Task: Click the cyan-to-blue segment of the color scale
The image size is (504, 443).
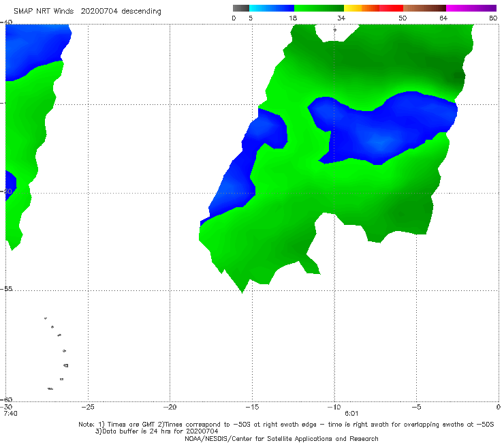Action: coord(272,8)
